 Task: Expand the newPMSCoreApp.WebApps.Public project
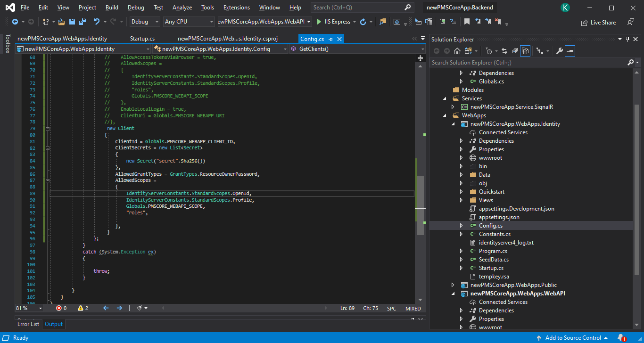(453, 285)
